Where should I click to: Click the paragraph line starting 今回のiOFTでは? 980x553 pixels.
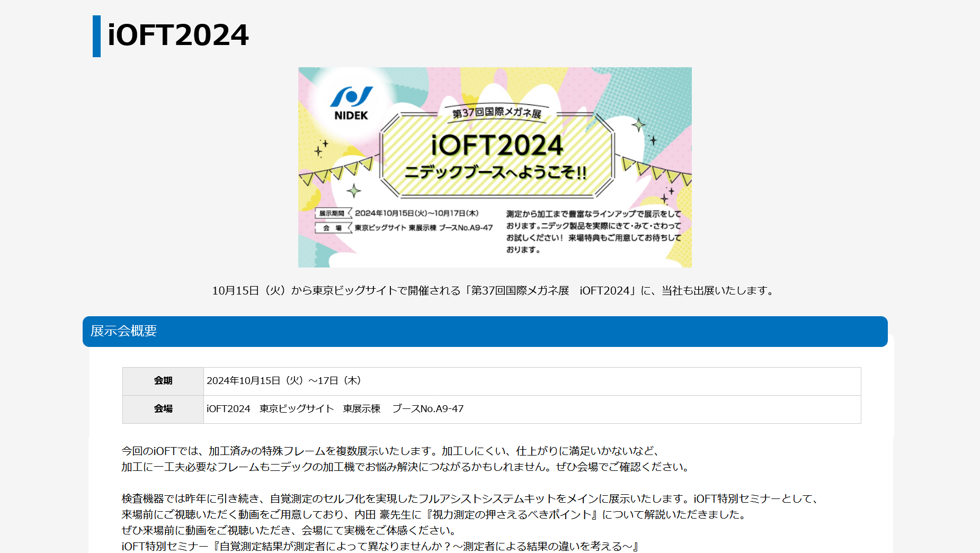point(392,451)
